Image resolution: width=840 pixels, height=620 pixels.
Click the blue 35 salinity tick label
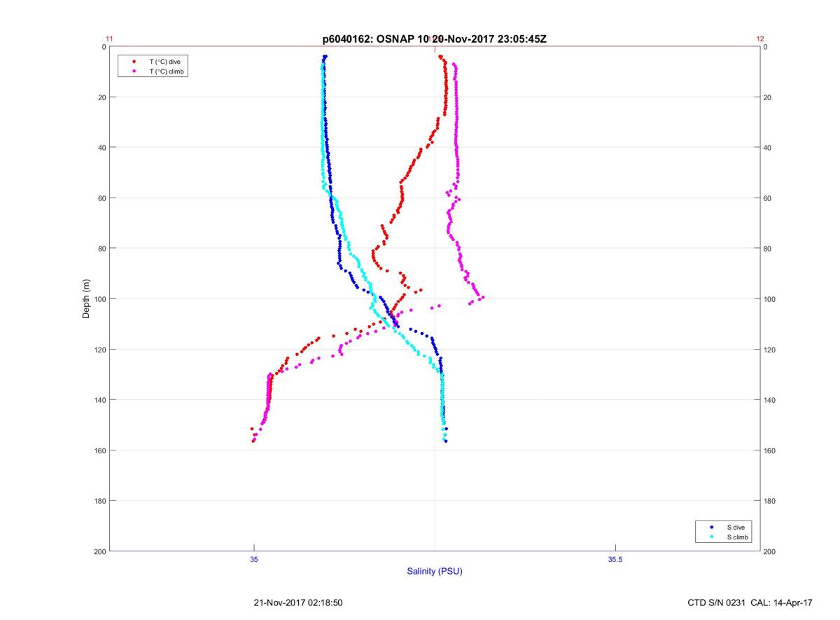(x=254, y=558)
